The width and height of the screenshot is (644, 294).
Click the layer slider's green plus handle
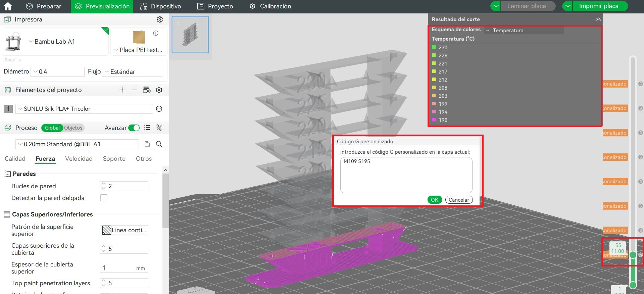coord(633,255)
